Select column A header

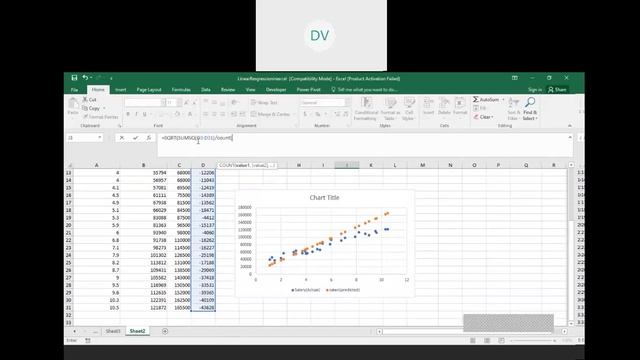tap(97, 165)
